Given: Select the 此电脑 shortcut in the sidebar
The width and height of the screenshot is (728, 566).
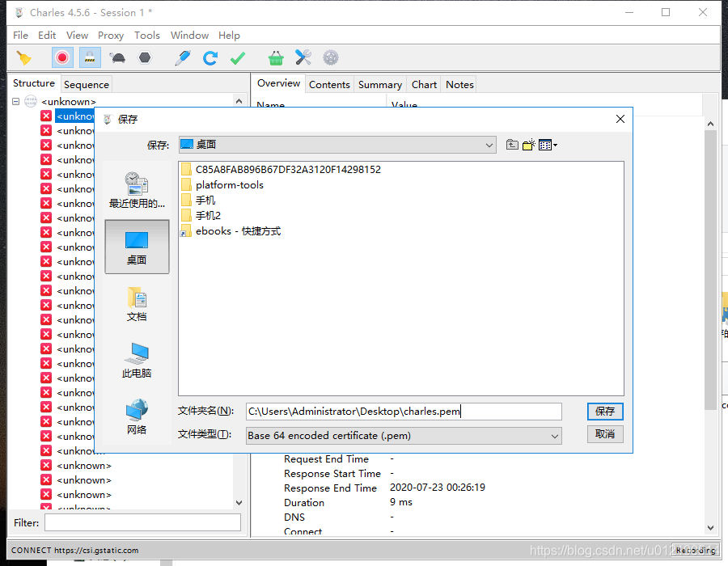Looking at the screenshot, I should coord(137,361).
